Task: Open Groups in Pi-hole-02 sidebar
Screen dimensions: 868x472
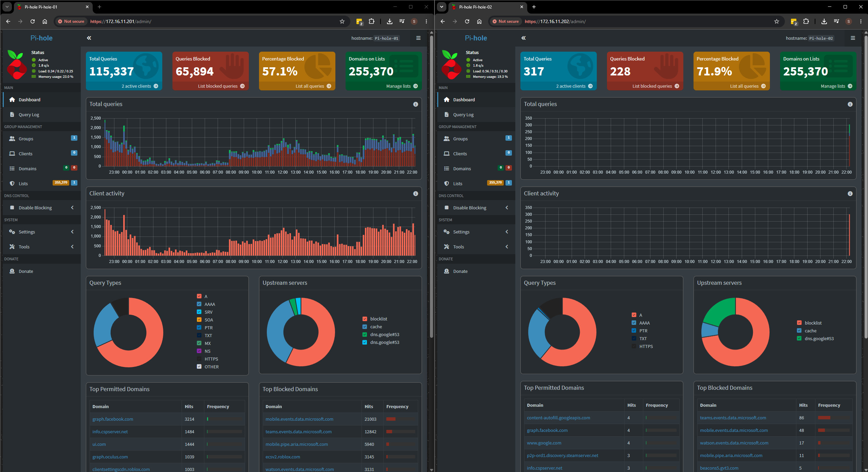Action: (476, 139)
